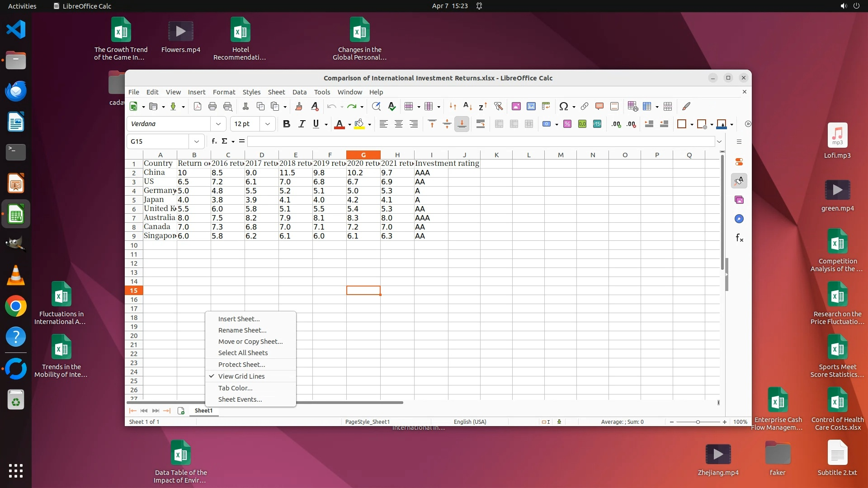This screenshot has width=868, height=488.
Task: Click Clone Formatting paintbrush icon
Action: [x=298, y=106]
